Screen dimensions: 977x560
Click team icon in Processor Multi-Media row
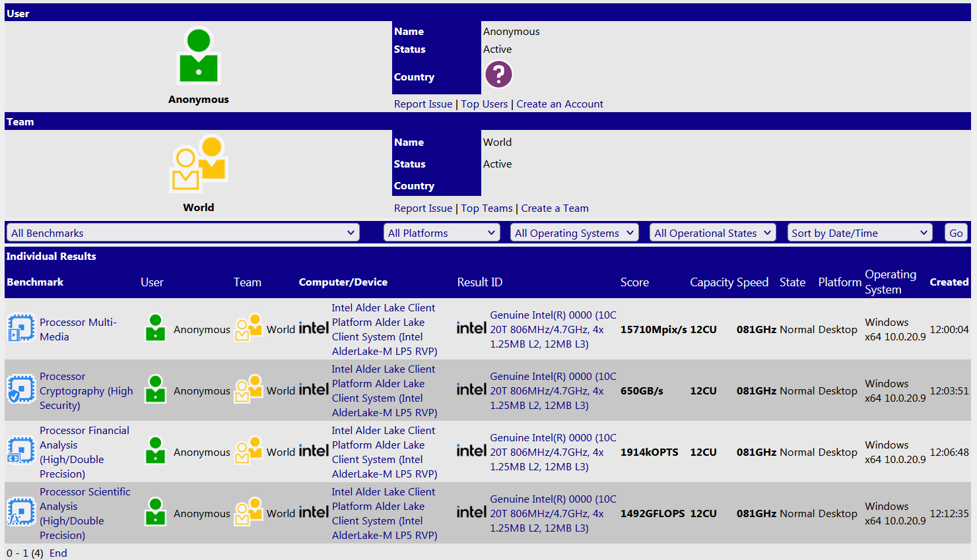(x=249, y=328)
